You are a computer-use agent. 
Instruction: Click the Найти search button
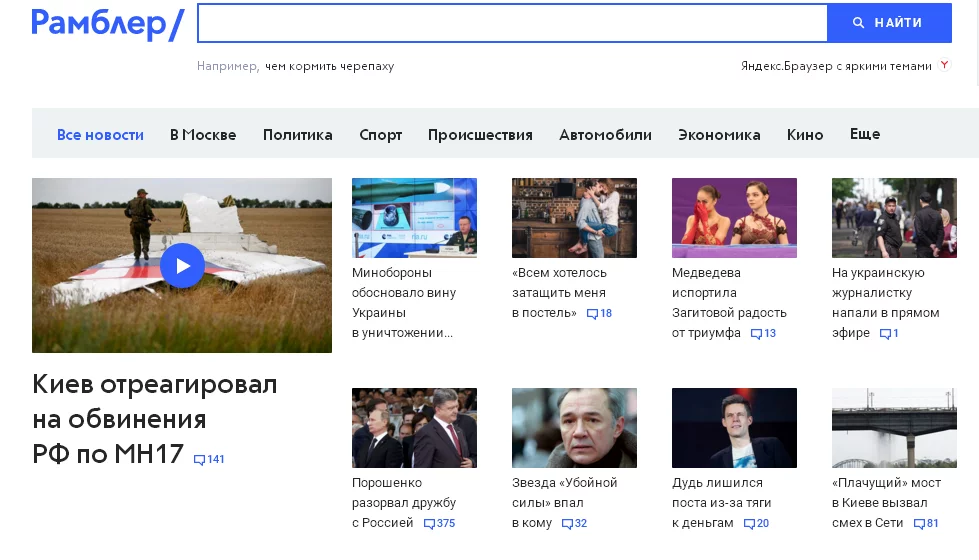coord(889,23)
